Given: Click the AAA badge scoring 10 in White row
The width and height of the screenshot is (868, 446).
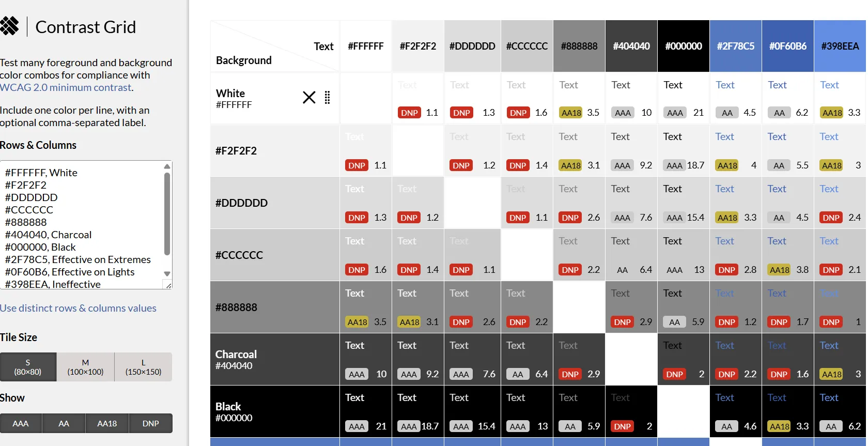Looking at the screenshot, I should (x=623, y=113).
